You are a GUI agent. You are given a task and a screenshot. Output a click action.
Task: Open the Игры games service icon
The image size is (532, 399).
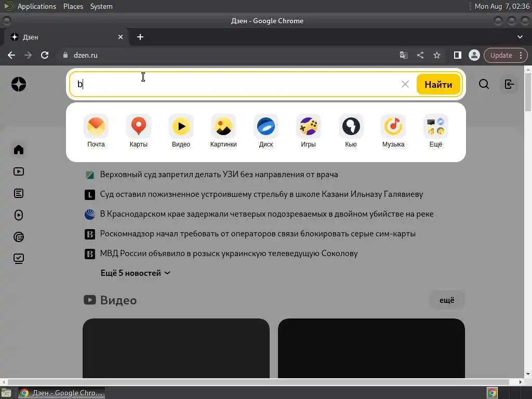point(308,130)
